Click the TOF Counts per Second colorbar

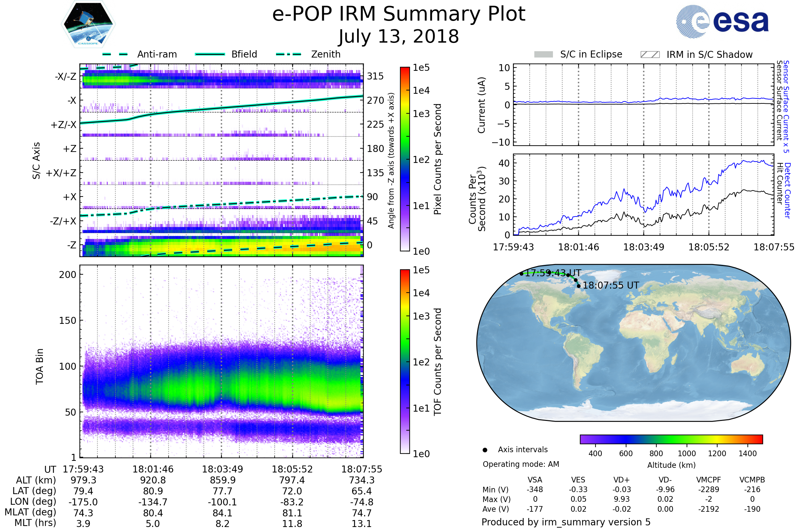(x=405, y=361)
